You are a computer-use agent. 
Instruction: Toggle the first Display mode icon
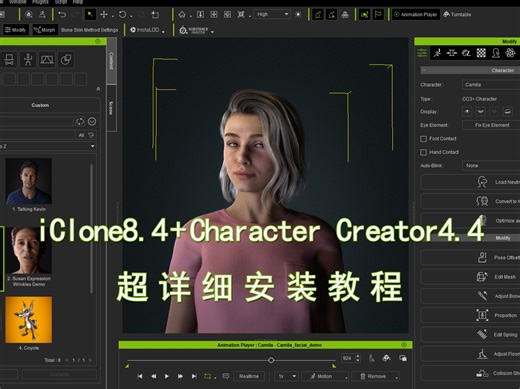(x=467, y=112)
